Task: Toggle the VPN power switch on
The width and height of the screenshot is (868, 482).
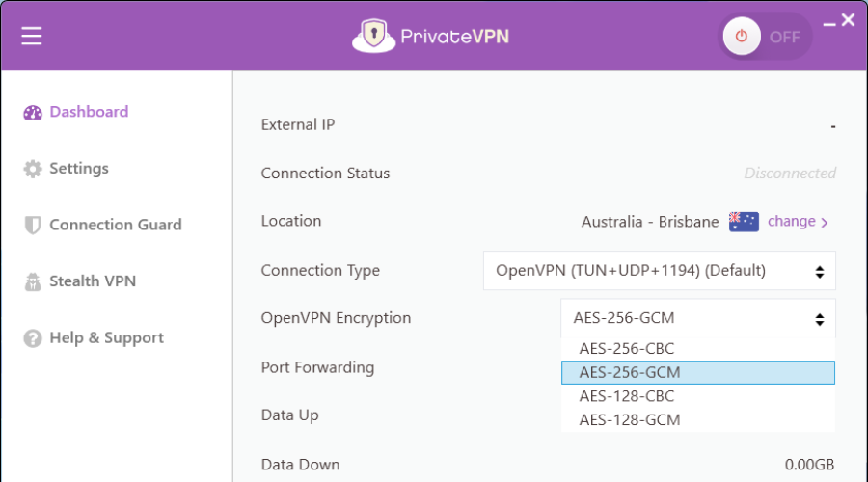Action: (765, 37)
